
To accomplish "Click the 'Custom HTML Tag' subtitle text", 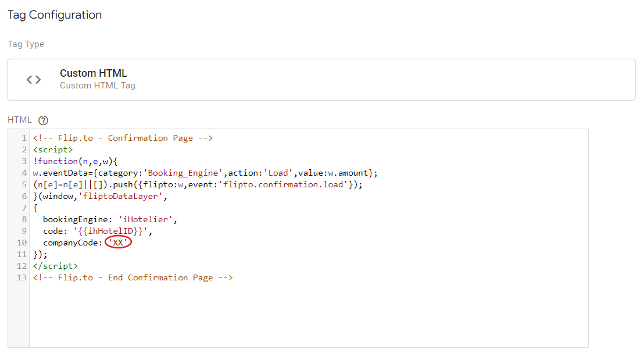I will tap(97, 86).
